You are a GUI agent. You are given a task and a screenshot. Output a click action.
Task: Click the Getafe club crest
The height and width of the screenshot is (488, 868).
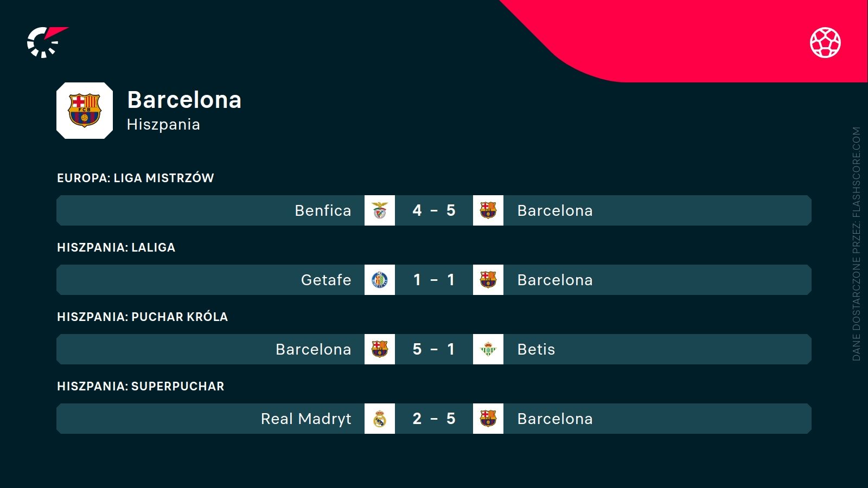point(380,280)
